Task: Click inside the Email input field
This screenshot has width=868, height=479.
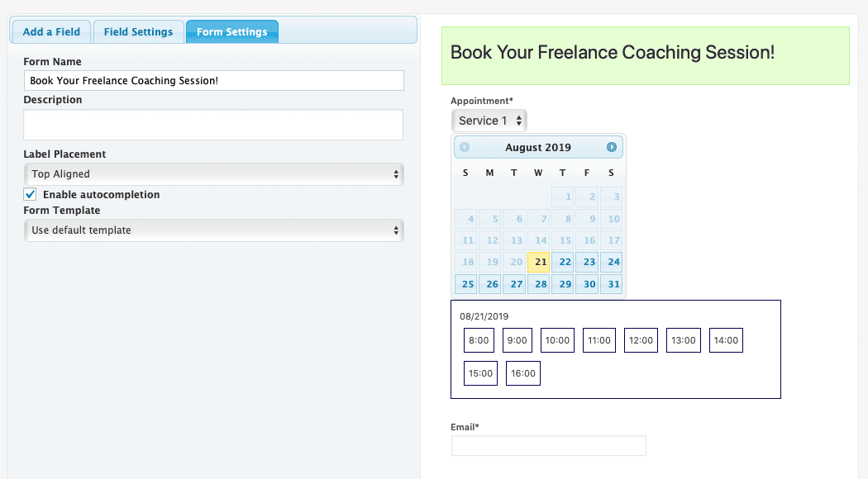Action: 548,445
